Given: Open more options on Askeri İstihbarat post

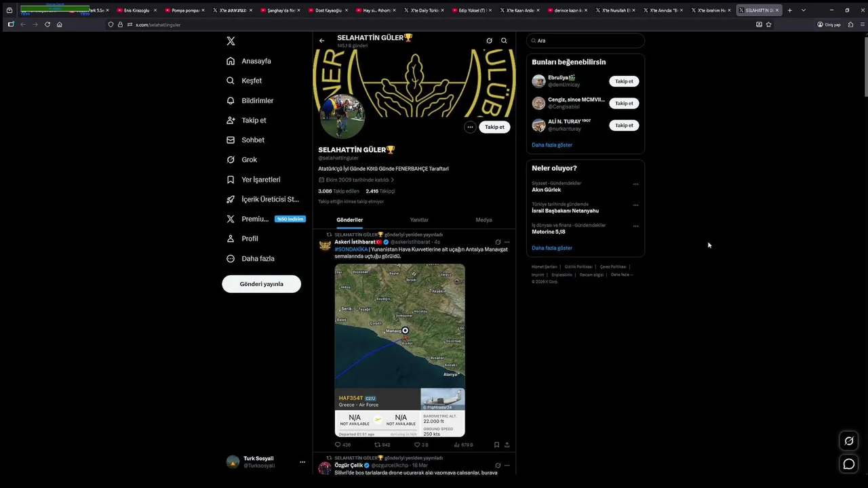Looking at the screenshot, I should pos(507,242).
